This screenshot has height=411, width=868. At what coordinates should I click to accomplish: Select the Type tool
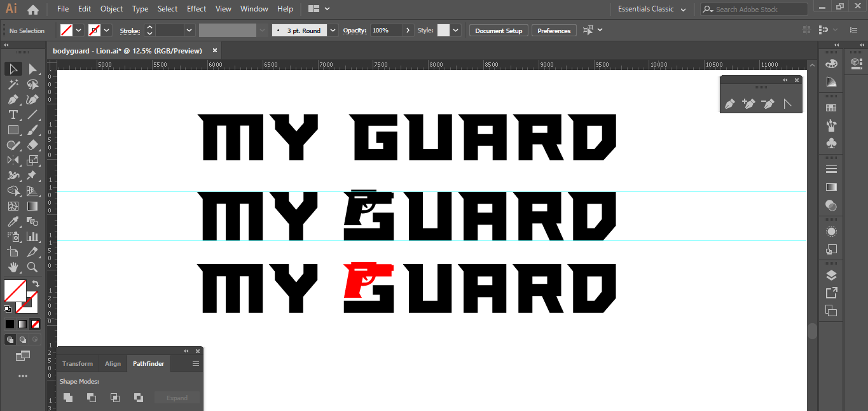point(13,115)
